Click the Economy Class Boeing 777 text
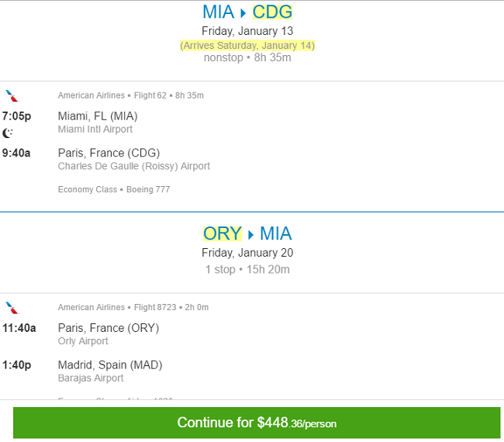The image size is (504, 442). 114,190
